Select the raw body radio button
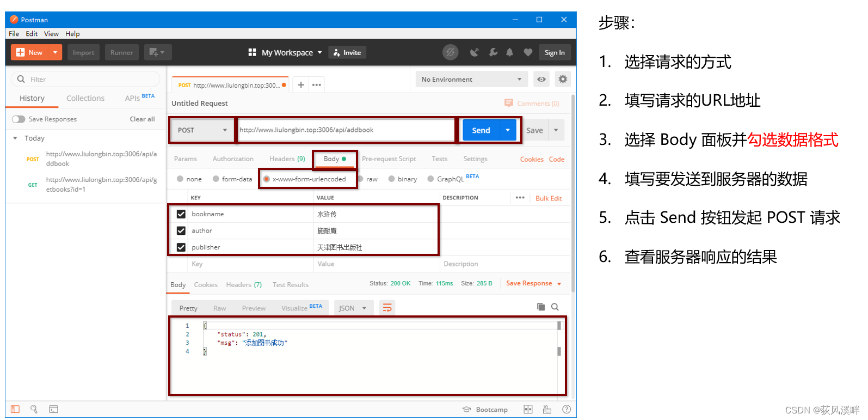This screenshot has width=868, height=420. click(360, 179)
